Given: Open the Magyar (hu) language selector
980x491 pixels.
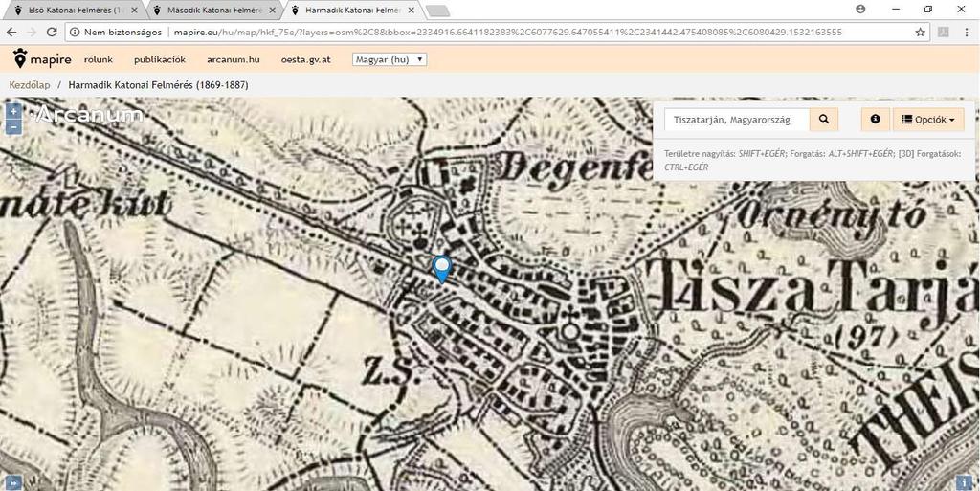Looking at the screenshot, I should [390, 59].
